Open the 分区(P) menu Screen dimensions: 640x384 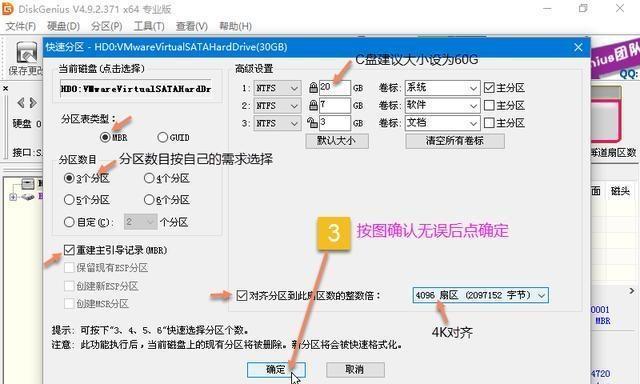107,26
